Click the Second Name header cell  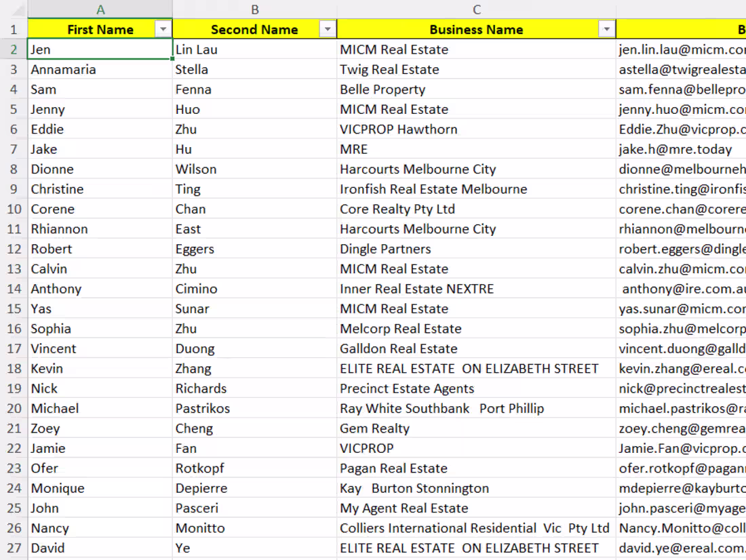(x=254, y=30)
